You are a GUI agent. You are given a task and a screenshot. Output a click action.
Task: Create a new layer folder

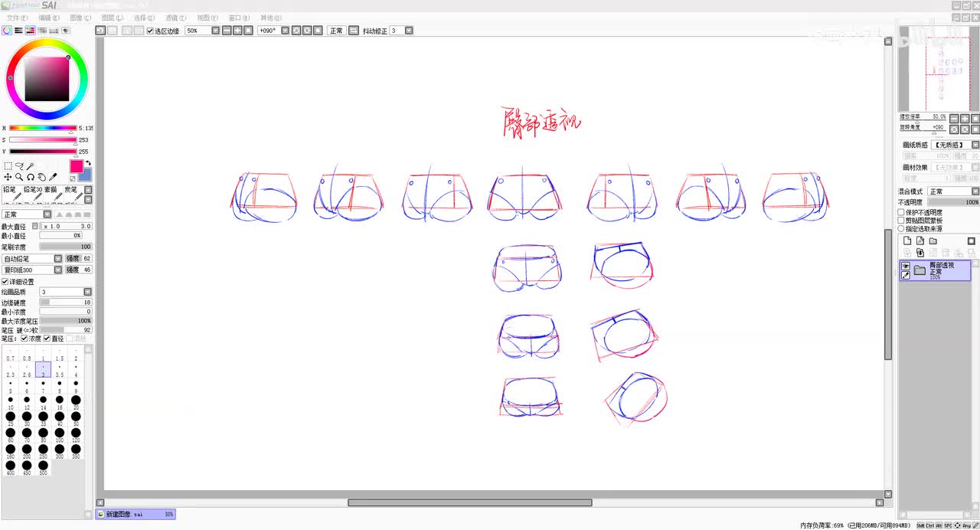point(933,241)
